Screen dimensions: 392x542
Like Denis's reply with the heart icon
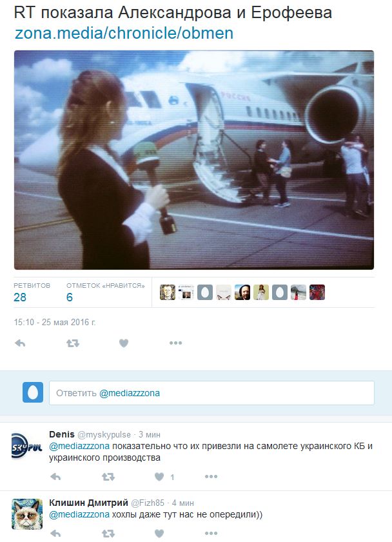pyautogui.click(x=159, y=477)
